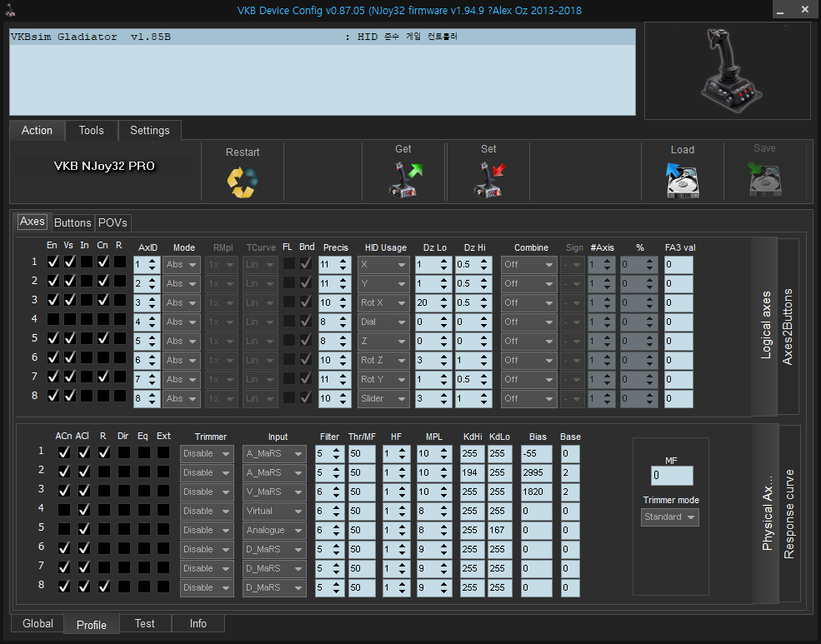Enable R checkbox for logical axis 7

[x=120, y=377]
